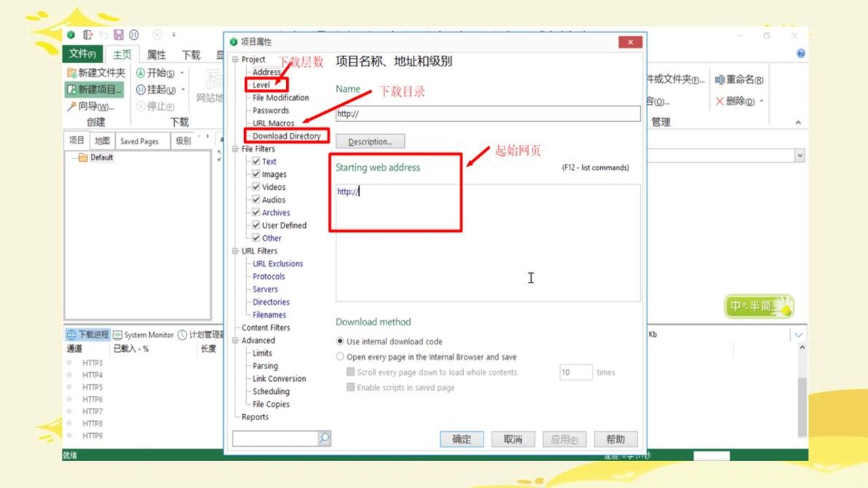This screenshot has width=868, height=488.
Task: Collapse the URL Filters tree node
Action: 235,251
